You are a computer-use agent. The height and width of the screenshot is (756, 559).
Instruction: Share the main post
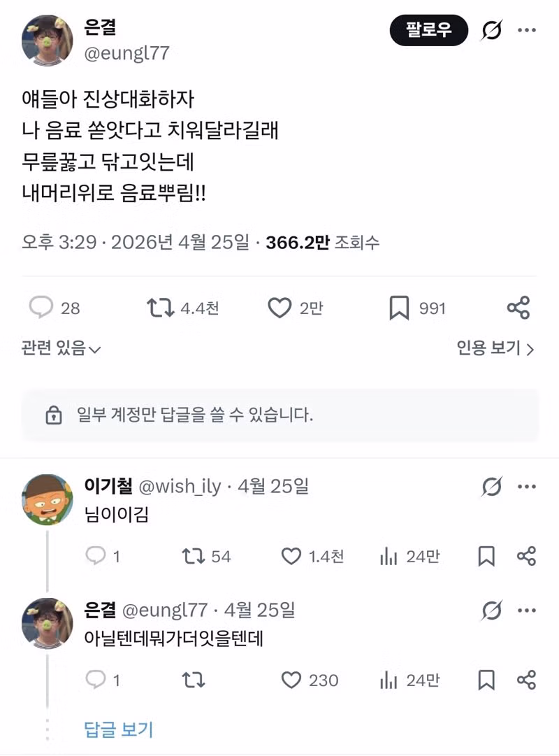pos(518,308)
